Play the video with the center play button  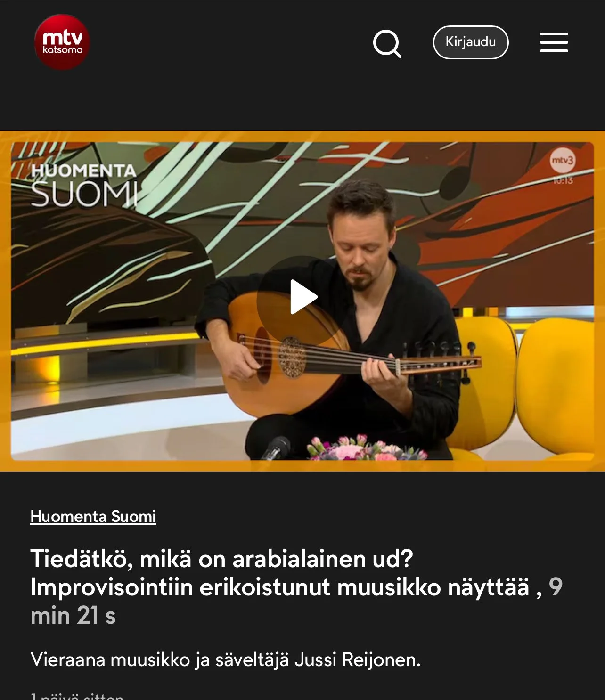click(303, 297)
